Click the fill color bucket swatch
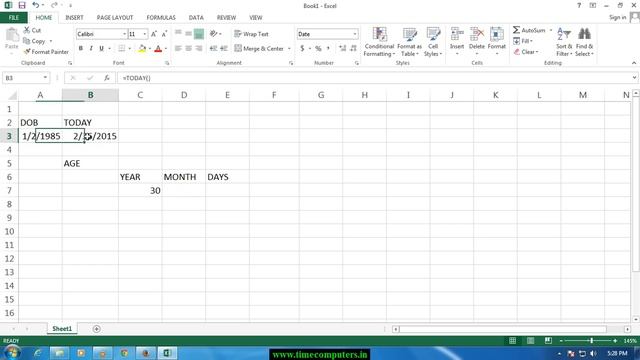 (x=142, y=49)
